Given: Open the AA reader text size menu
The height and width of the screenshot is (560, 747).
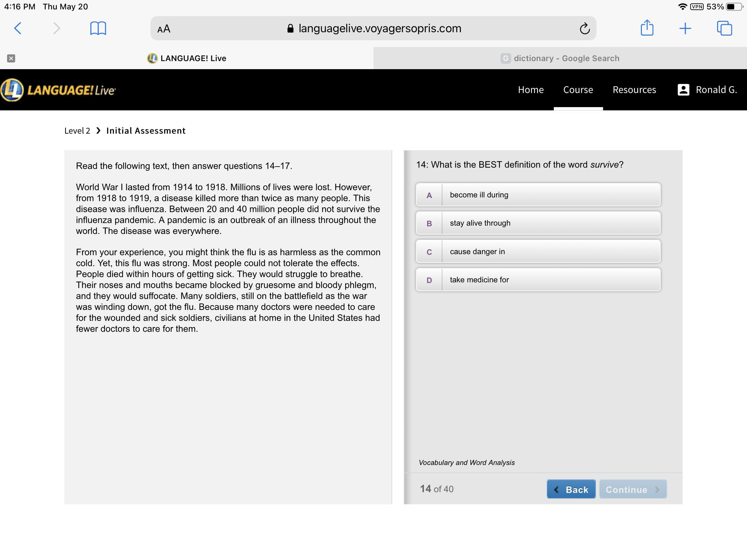Looking at the screenshot, I should (x=164, y=29).
